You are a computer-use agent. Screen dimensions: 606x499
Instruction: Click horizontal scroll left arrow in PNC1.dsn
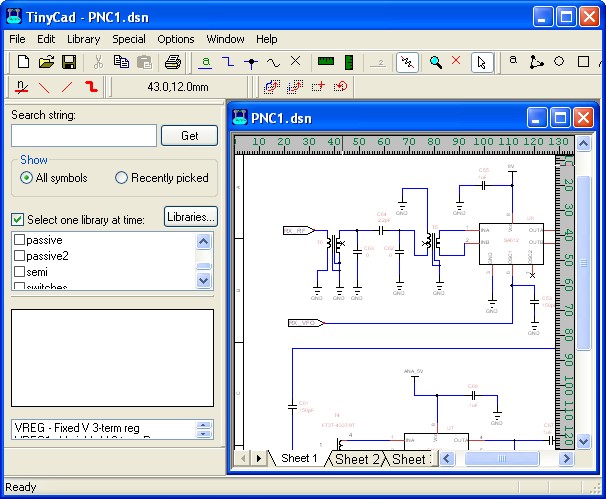447,459
